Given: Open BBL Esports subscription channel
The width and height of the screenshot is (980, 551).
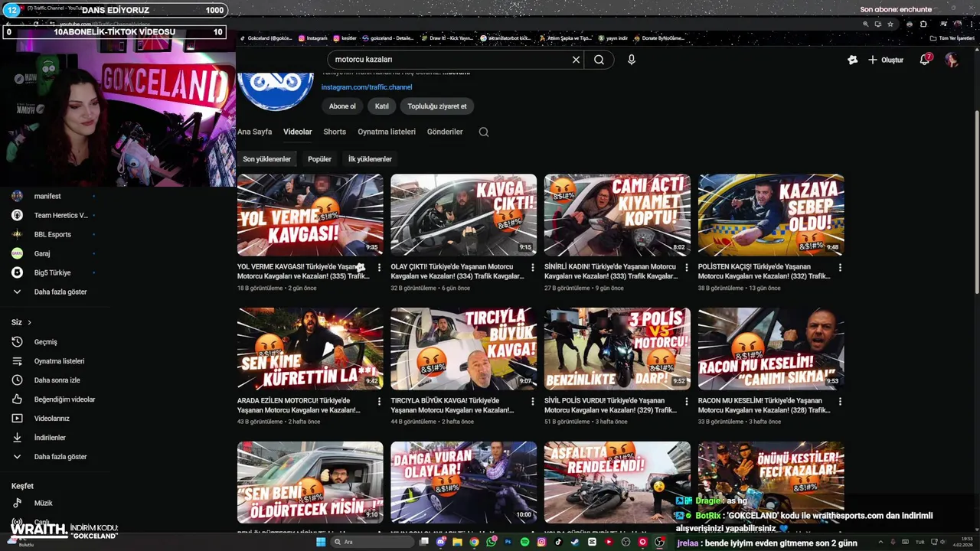Looking at the screenshot, I should (54, 234).
